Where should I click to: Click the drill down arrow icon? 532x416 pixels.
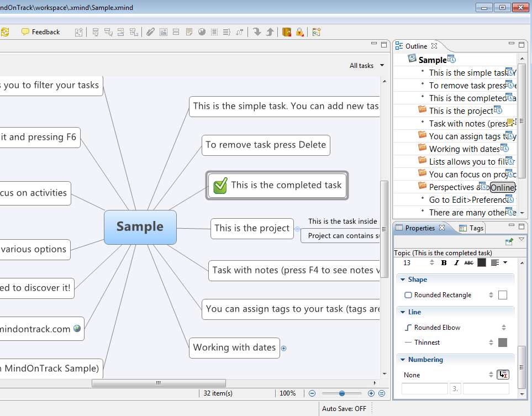click(257, 32)
